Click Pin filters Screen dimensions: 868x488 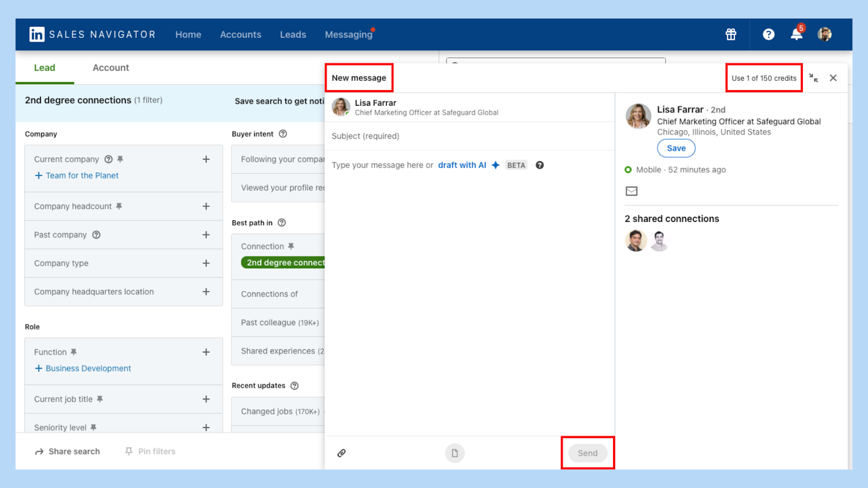[x=150, y=451]
